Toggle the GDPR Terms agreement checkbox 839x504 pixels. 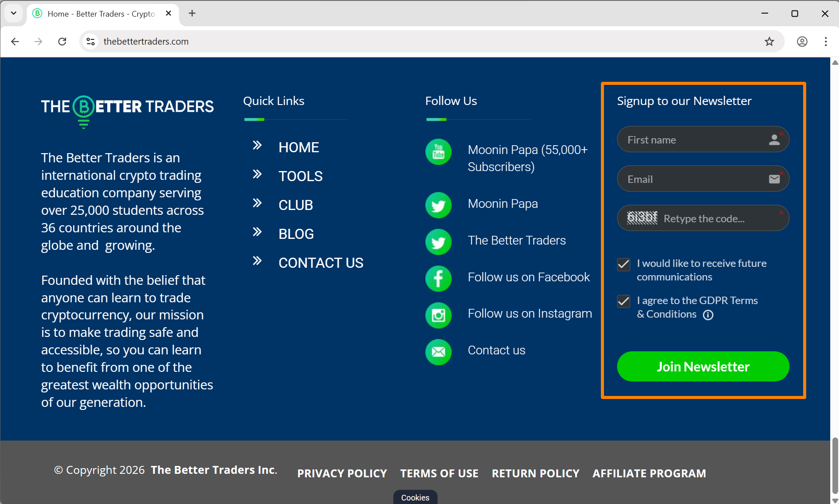623,301
